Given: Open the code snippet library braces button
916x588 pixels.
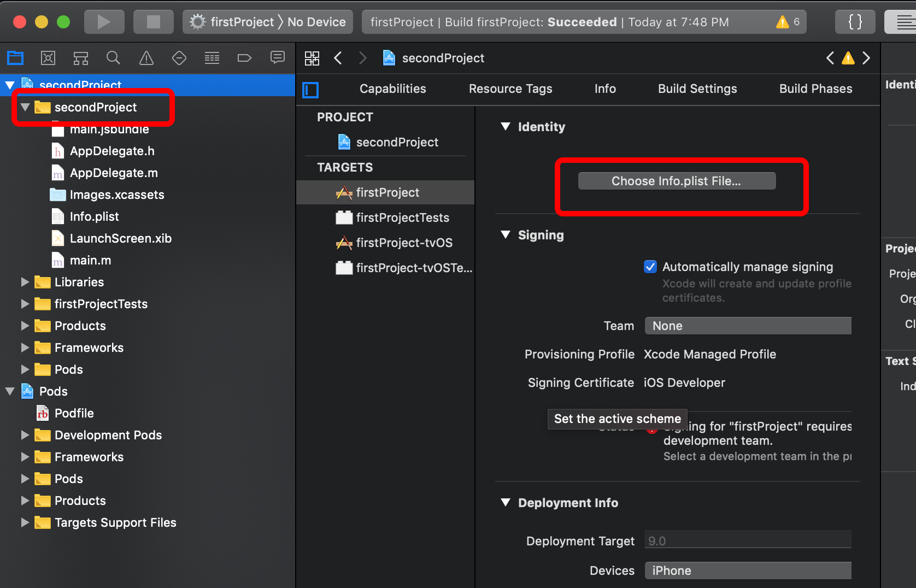Looking at the screenshot, I should (x=855, y=22).
